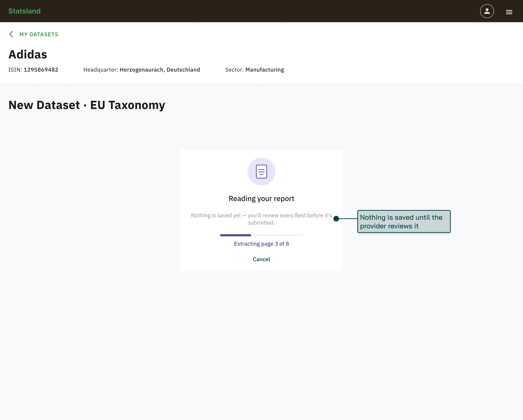Click the Headquarter Herzogenaurach text
The image size is (523, 420).
coord(142,70)
